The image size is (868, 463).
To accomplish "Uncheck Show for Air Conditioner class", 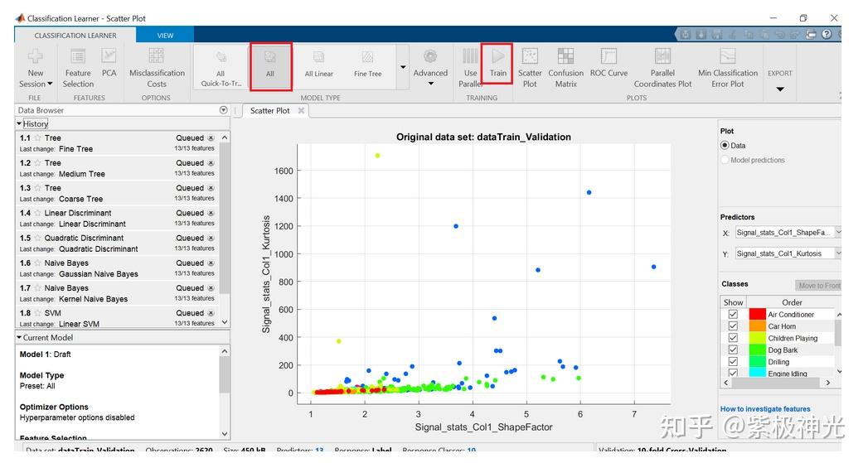I will pos(733,314).
